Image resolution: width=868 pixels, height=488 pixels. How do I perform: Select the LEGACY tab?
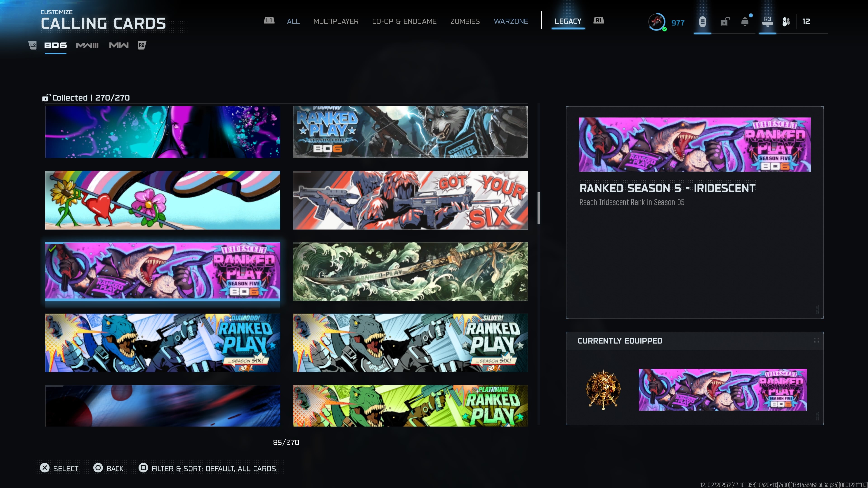568,21
